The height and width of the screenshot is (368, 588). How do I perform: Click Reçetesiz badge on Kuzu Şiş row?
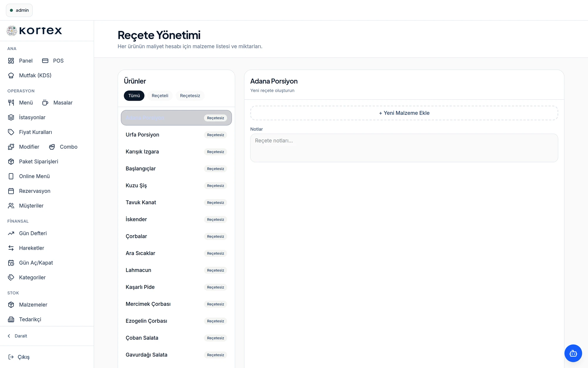pos(216,186)
